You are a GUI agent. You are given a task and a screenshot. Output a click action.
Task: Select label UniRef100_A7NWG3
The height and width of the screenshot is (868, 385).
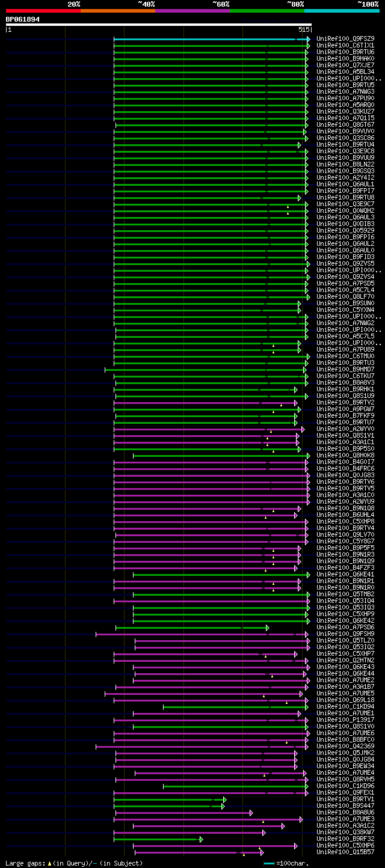pyautogui.click(x=345, y=92)
